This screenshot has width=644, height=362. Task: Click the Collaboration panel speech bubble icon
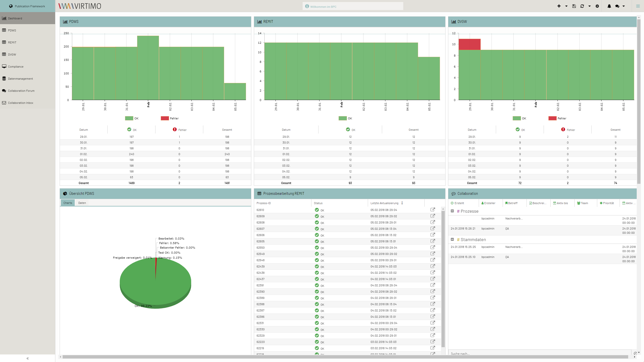click(x=454, y=194)
